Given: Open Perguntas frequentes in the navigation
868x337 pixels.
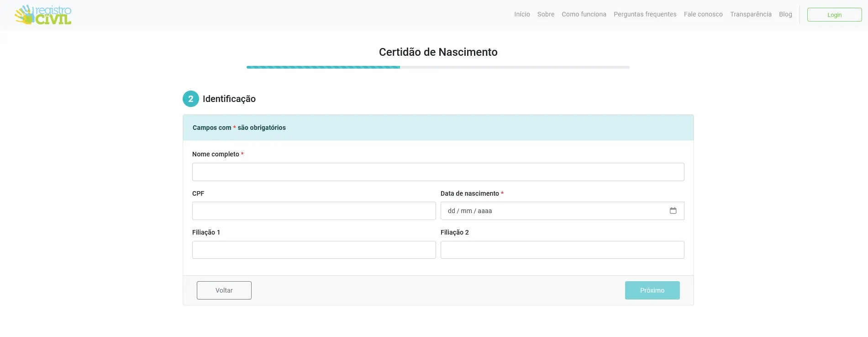Looking at the screenshot, I should (645, 15).
